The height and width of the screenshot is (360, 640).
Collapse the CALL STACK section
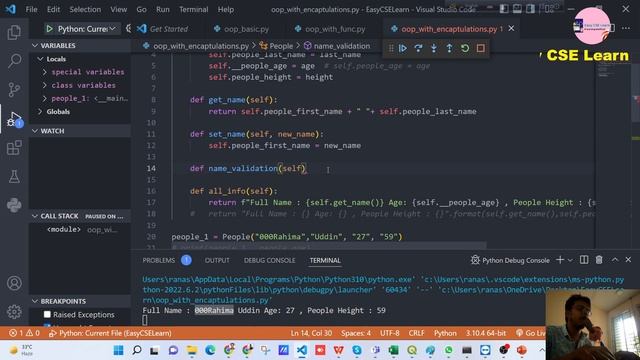(35, 216)
